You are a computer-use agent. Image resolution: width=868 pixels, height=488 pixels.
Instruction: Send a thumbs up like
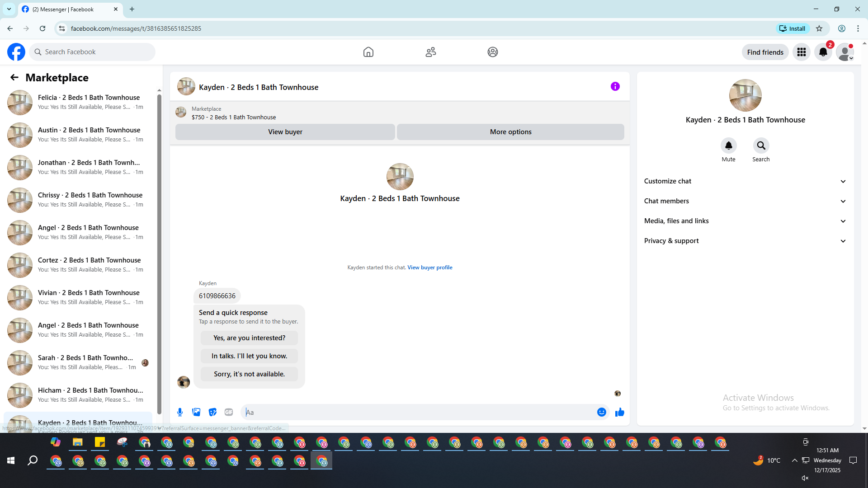tap(619, 412)
